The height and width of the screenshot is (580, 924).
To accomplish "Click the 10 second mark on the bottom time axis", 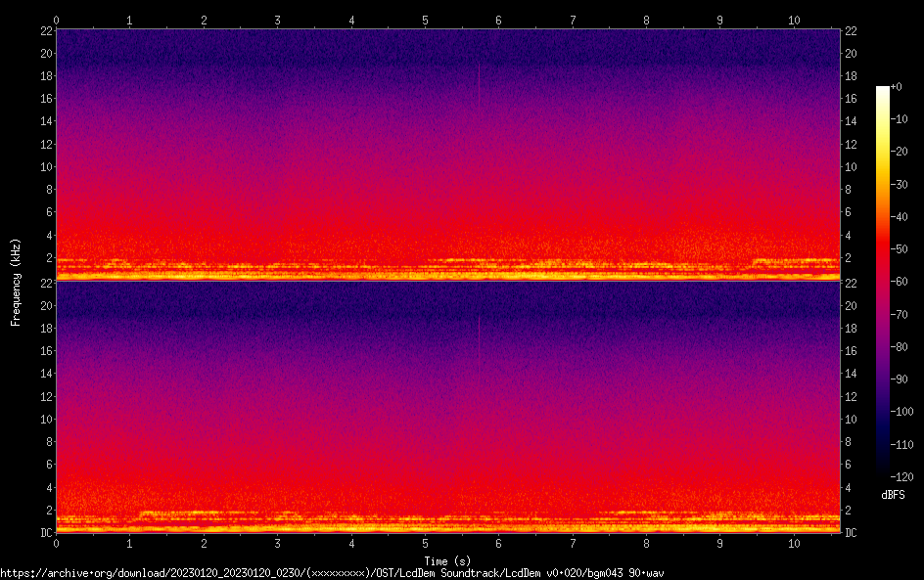I will coord(794,543).
